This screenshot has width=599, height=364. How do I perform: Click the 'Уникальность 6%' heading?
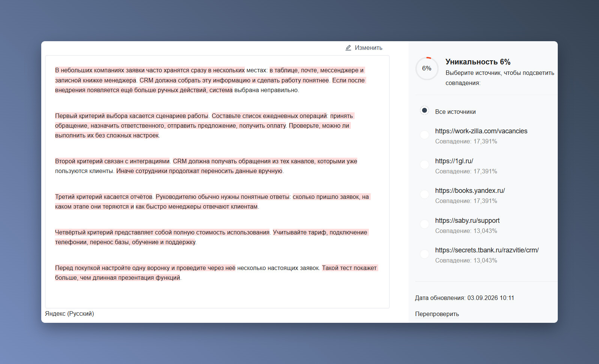pos(478,62)
